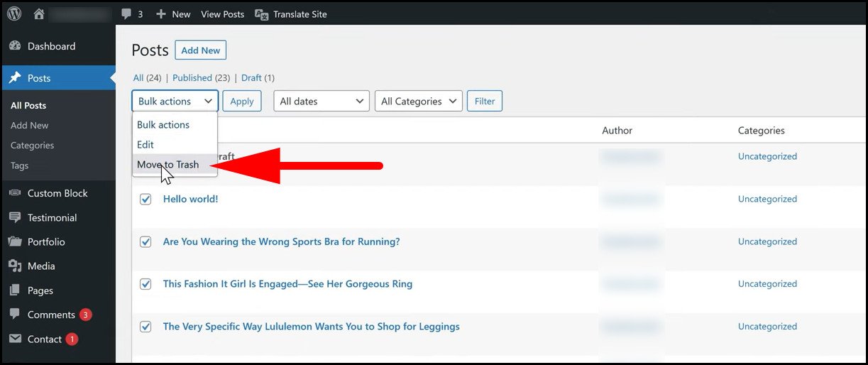Open the comments bubble icon in admin bar
Viewport: 868px width, 365px height.
126,14
